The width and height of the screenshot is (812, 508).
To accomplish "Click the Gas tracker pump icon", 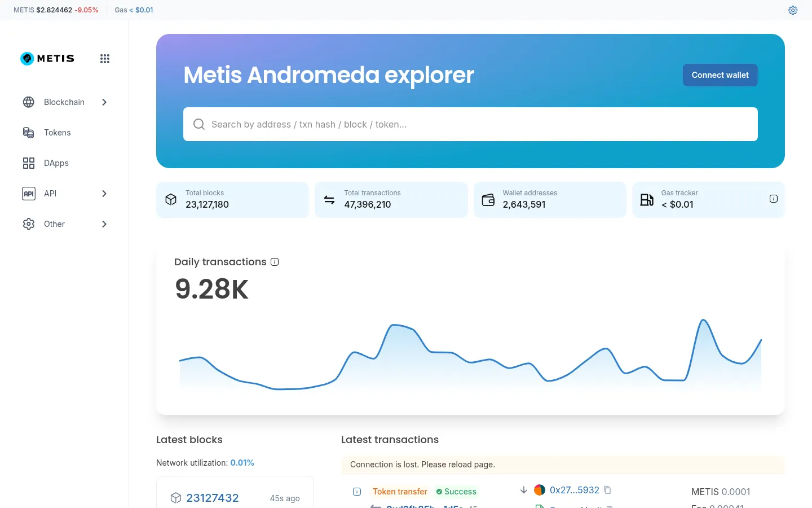I will [x=647, y=199].
